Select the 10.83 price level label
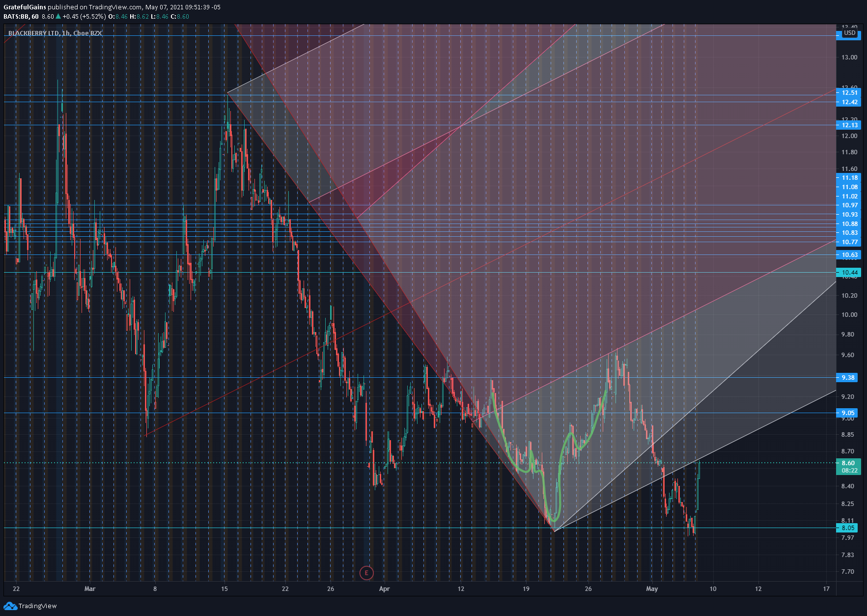This screenshot has height=616, width=867. 848,233
